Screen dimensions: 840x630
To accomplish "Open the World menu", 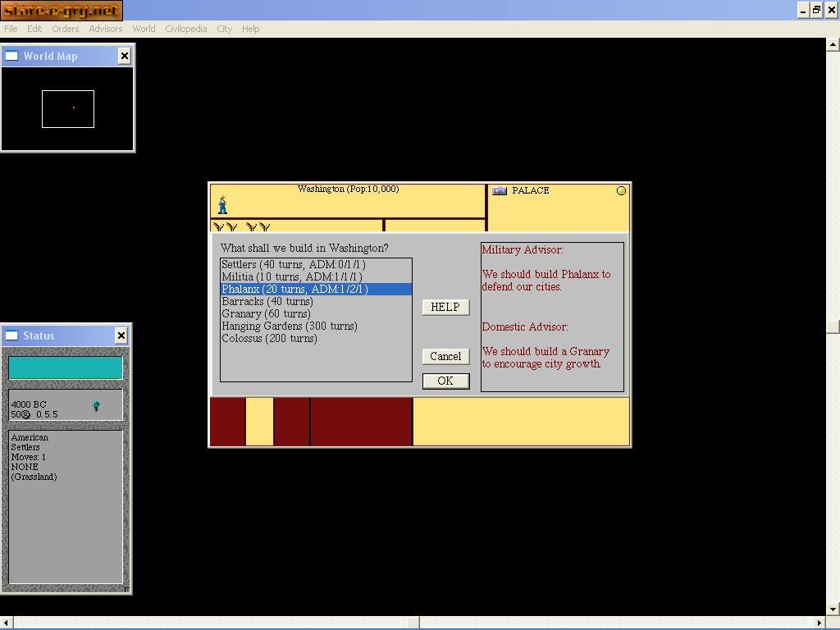I will pyautogui.click(x=144, y=29).
